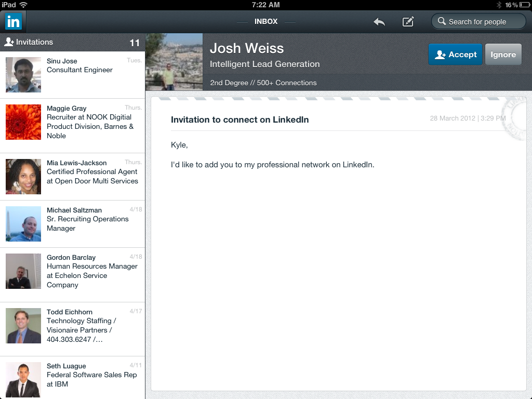
Task: Tap Technology Staffing / Visionaire Partners text
Action: (x=82, y=330)
